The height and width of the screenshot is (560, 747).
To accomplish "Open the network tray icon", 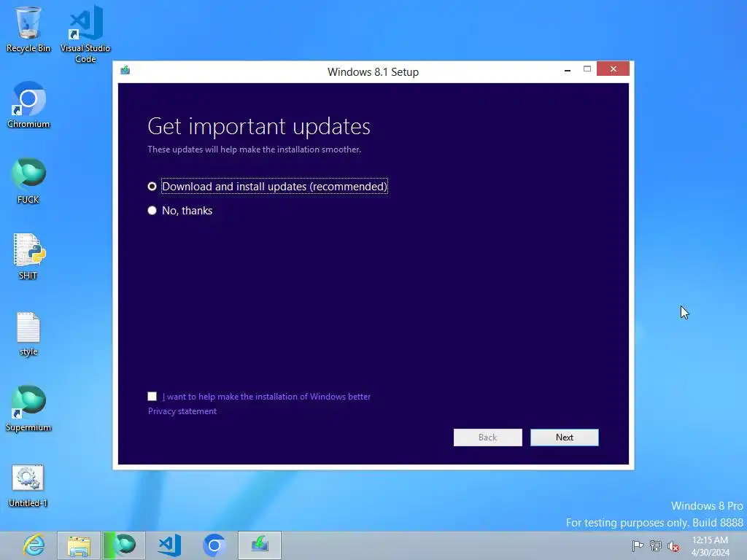I will (656, 546).
